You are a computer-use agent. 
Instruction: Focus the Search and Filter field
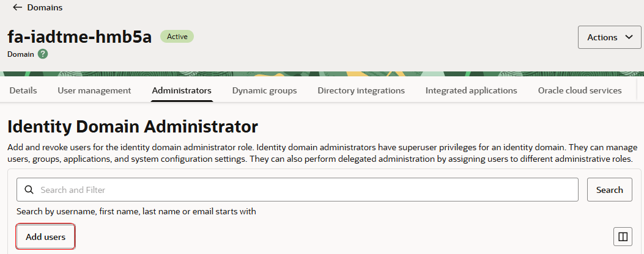[x=306, y=190]
